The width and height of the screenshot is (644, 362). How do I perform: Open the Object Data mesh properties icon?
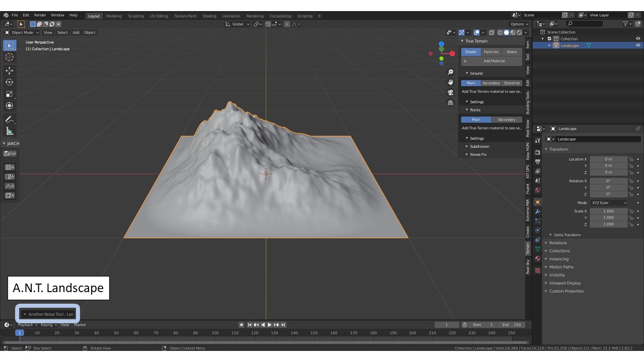coord(537,249)
